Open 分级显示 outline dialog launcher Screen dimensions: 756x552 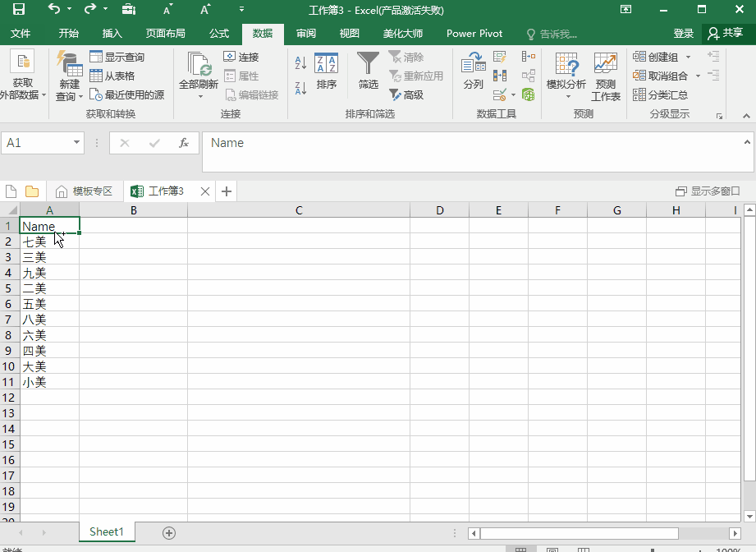pyautogui.click(x=719, y=116)
